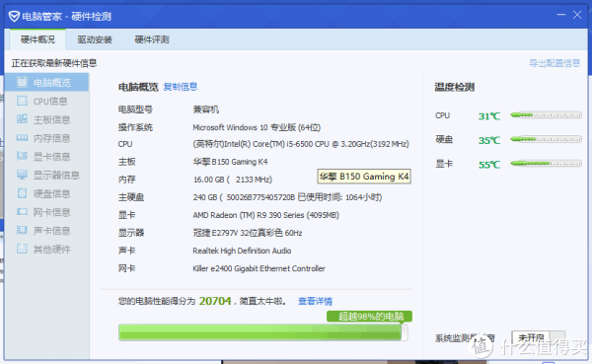Click the 硬盘 temperature gauge bar

click(x=546, y=139)
